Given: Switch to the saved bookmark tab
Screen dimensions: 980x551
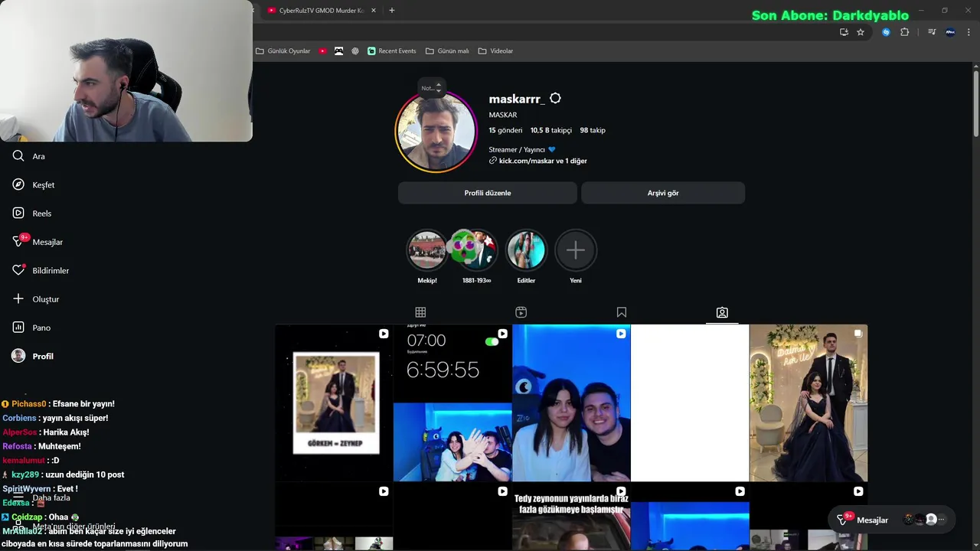Looking at the screenshot, I should tap(622, 312).
